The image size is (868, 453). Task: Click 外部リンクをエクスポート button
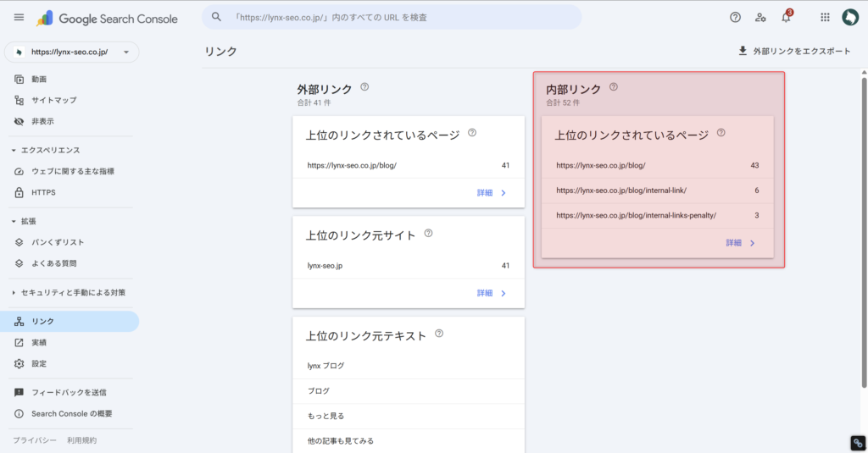794,52
